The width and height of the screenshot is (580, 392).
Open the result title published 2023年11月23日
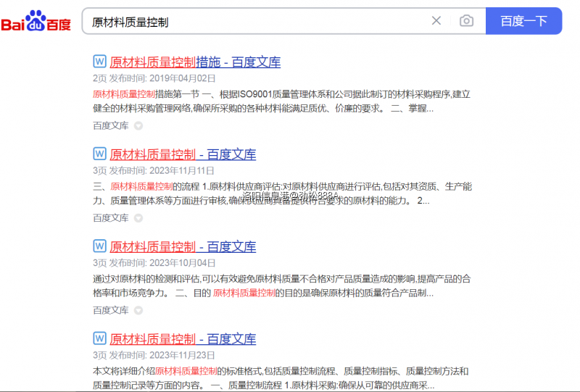point(183,339)
